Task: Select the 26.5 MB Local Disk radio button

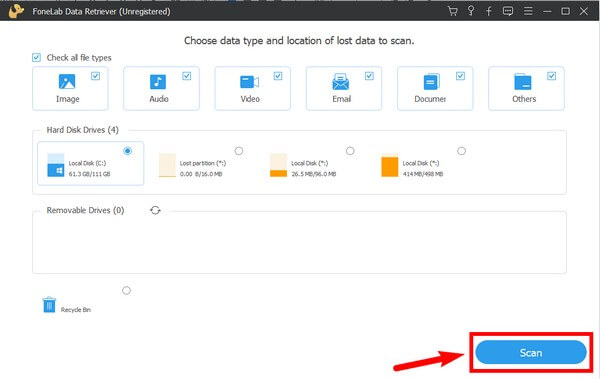Action: pyautogui.click(x=350, y=151)
